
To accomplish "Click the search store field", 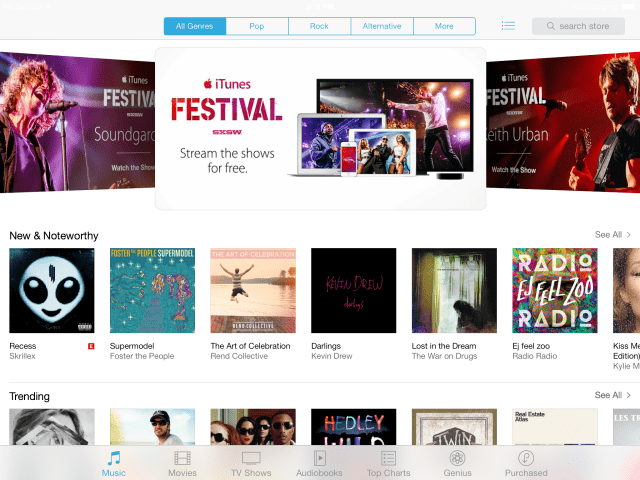I will coord(578,26).
